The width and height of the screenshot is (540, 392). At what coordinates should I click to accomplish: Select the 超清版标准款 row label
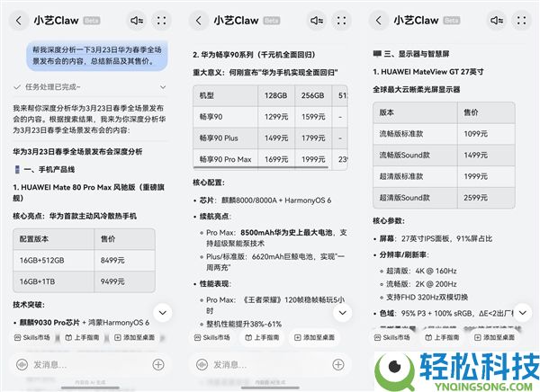(415, 176)
